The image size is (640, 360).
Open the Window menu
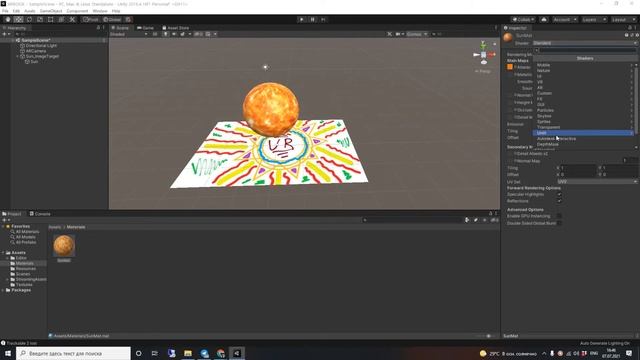[100, 11]
